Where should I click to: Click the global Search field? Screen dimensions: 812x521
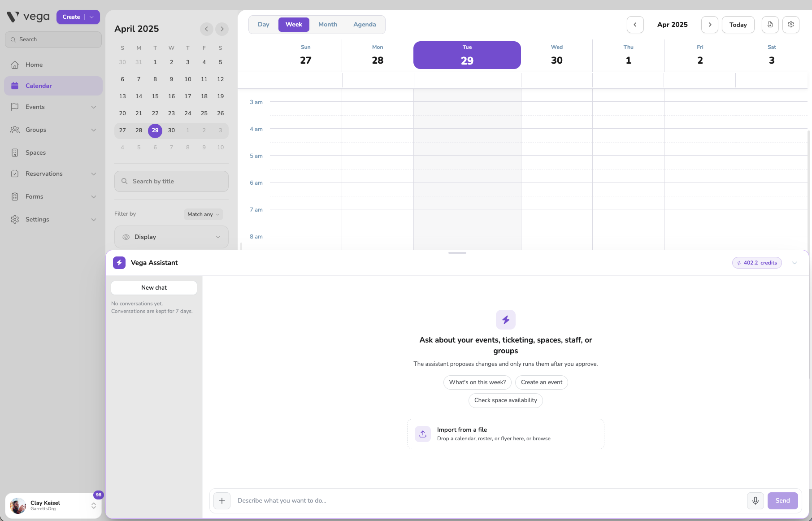point(53,39)
